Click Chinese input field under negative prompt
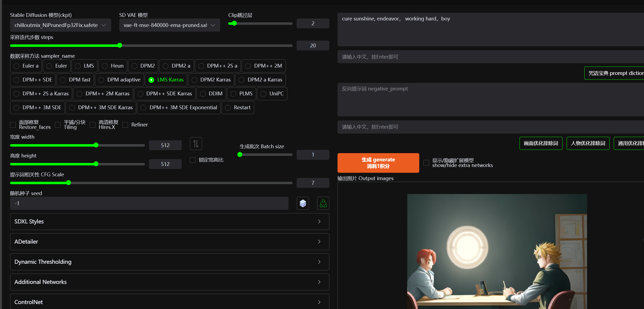644x309 pixels. (x=491, y=127)
